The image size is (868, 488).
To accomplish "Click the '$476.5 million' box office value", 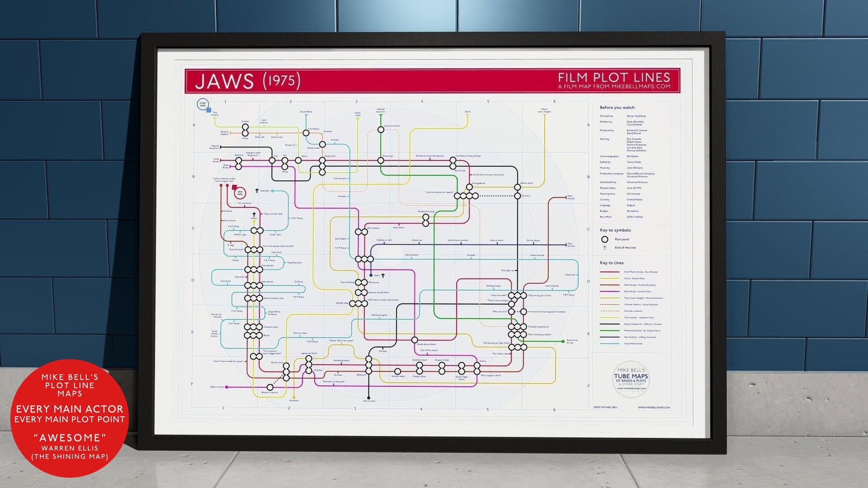I will (x=635, y=217).
